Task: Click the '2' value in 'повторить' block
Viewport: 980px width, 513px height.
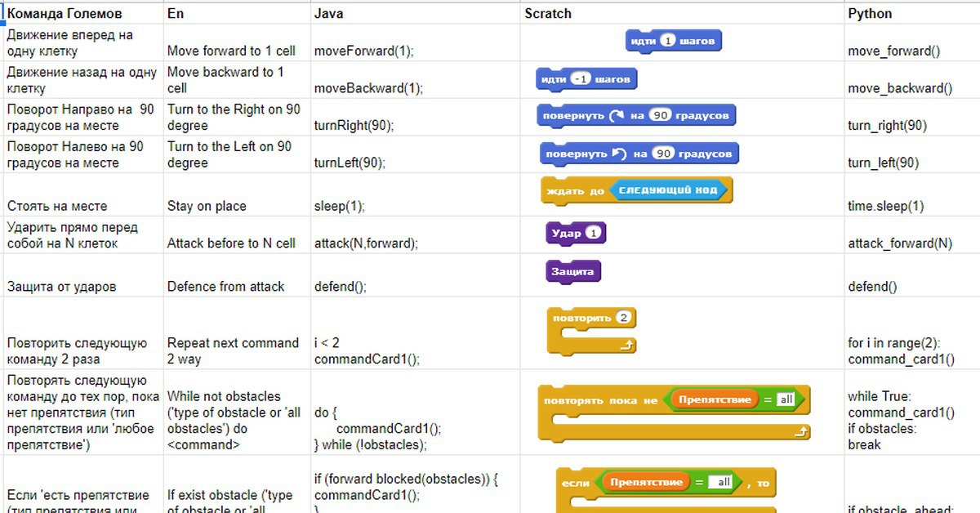Action: pos(623,318)
